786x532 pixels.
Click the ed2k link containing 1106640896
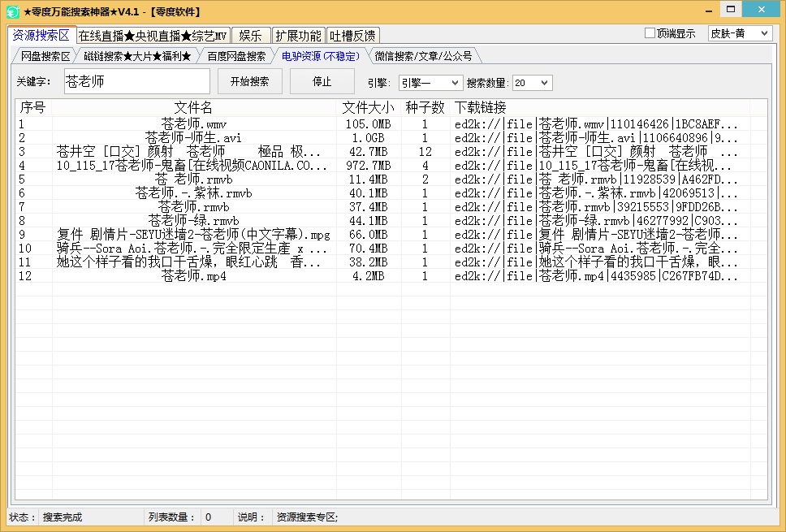pos(596,138)
